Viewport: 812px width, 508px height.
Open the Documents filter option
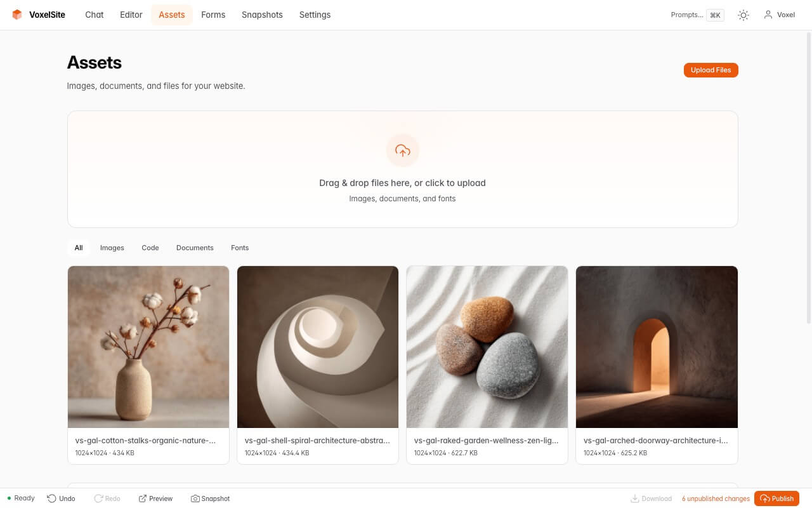pyautogui.click(x=195, y=248)
